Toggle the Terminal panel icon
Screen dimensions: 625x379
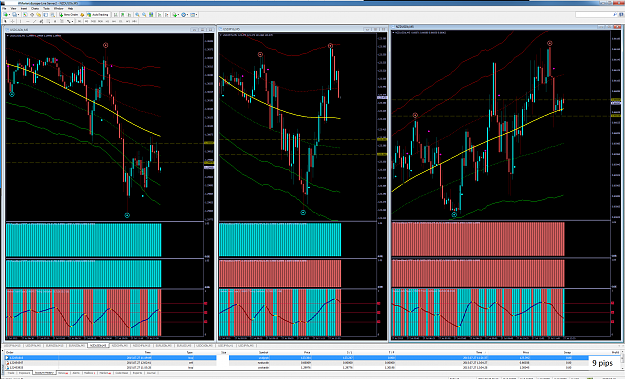(45, 15)
